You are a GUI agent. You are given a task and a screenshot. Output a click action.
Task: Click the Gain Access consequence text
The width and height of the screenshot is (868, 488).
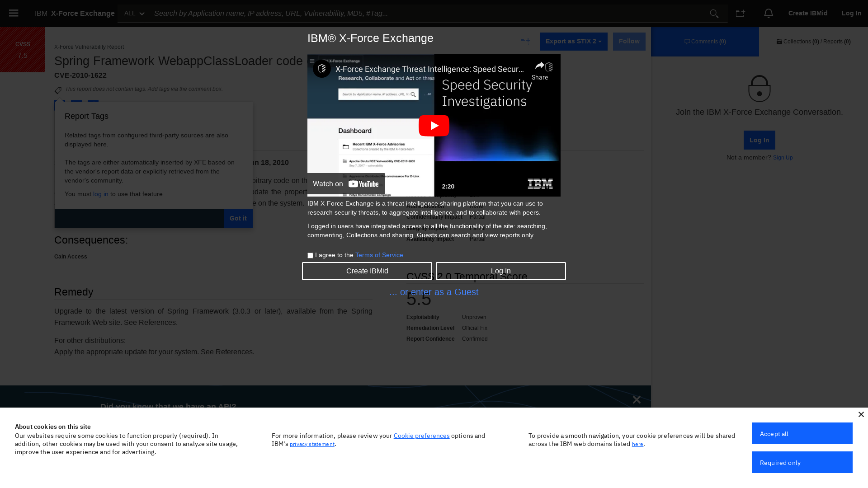[71, 257]
